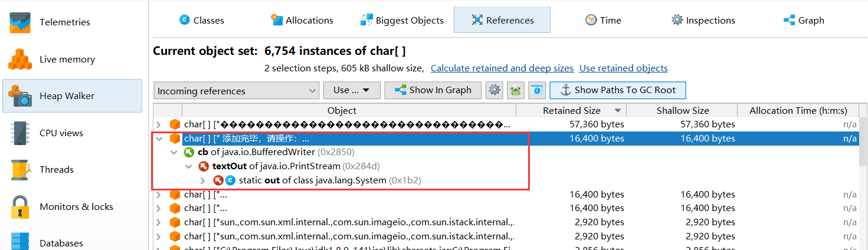This screenshot has width=868, height=250.
Task: Select textOut of java.io.PrintStream entry
Action: coord(296,166)
